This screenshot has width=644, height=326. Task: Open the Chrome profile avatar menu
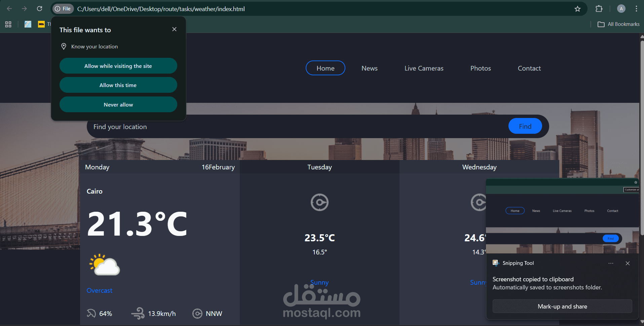coord(621,8)
